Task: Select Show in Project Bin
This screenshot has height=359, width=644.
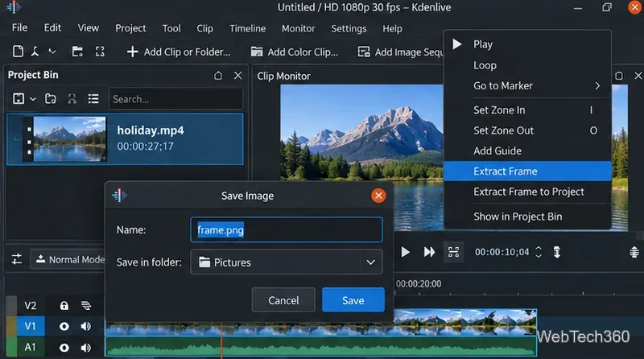Action: 527,217
